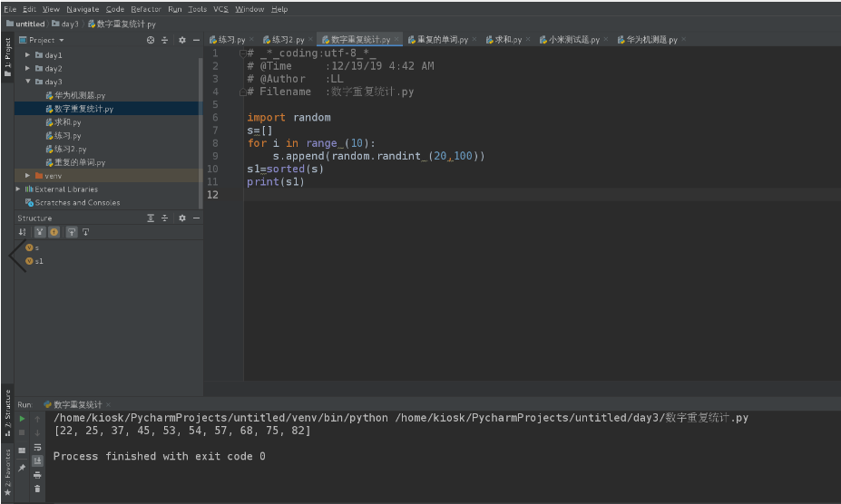The image size is (841, 504).
Task: Click the locate file (crosshair) icon in Project panel
Action: click(x=151, y=40)
